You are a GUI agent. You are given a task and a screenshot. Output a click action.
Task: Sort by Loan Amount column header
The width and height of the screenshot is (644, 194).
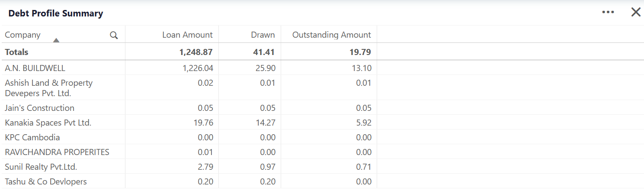tap(187, 35)
